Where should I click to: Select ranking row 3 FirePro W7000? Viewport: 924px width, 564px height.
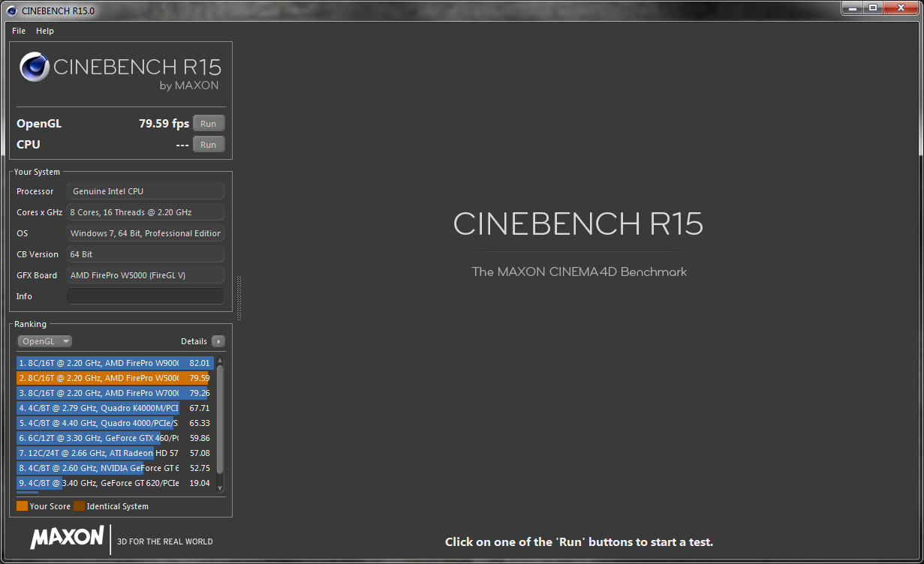coord(116,393)
